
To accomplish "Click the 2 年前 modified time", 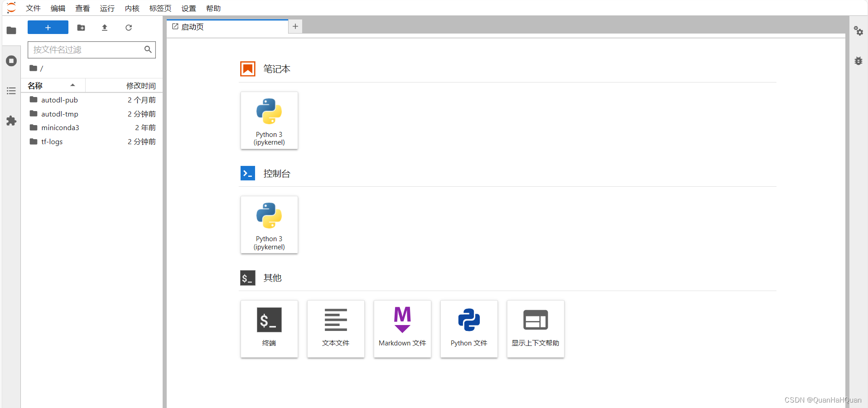I will [145, 127].
